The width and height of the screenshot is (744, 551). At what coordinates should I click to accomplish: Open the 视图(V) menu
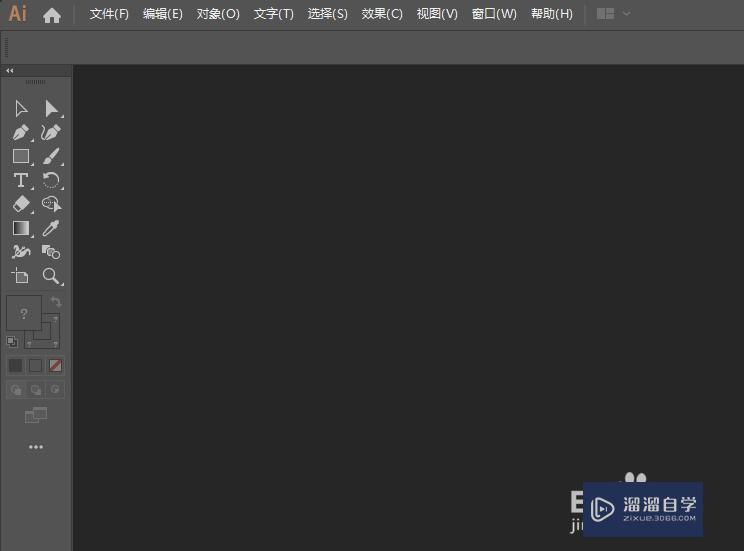(437, 14)
